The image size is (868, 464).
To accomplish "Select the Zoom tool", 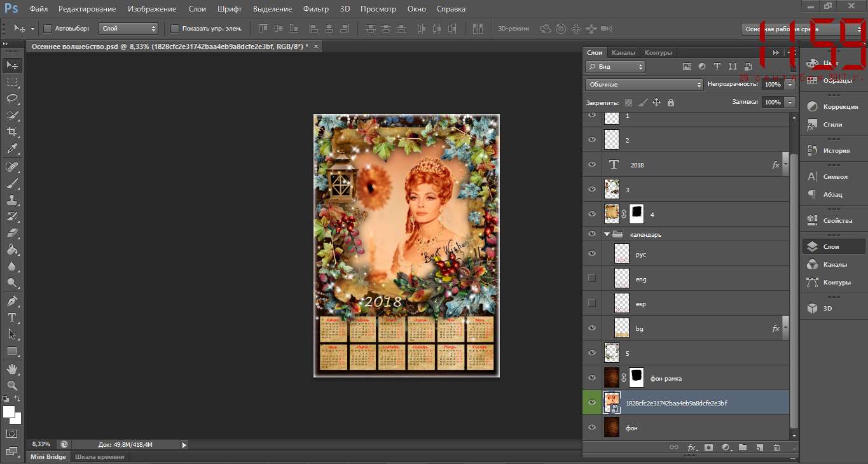I will (x=12, y=385).
